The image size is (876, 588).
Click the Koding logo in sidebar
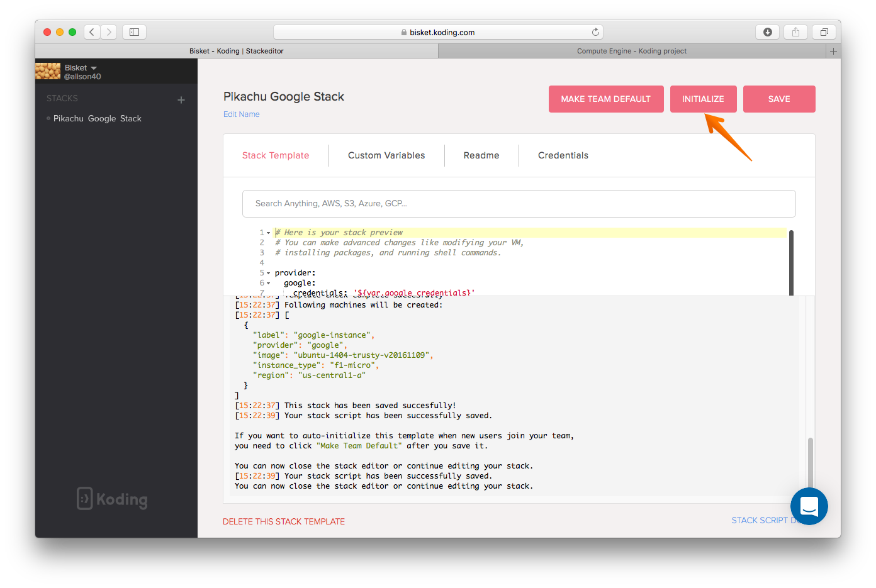pos(112,499)
